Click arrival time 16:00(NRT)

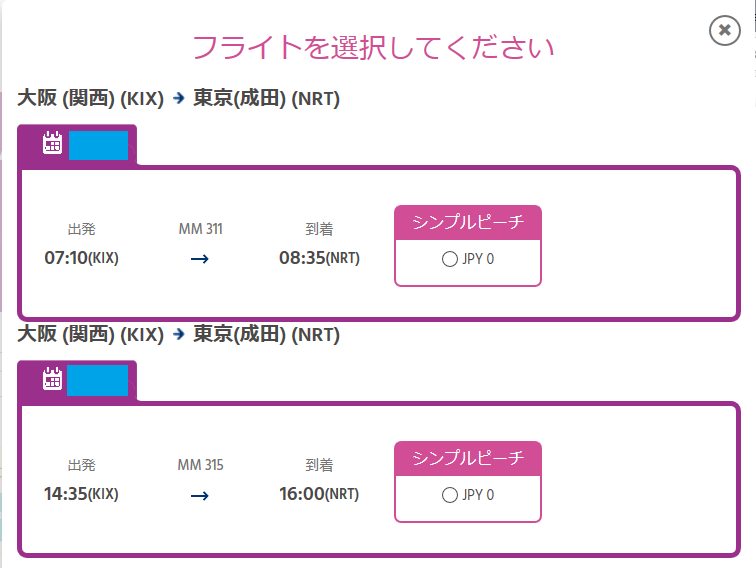[x=319, y=494]
